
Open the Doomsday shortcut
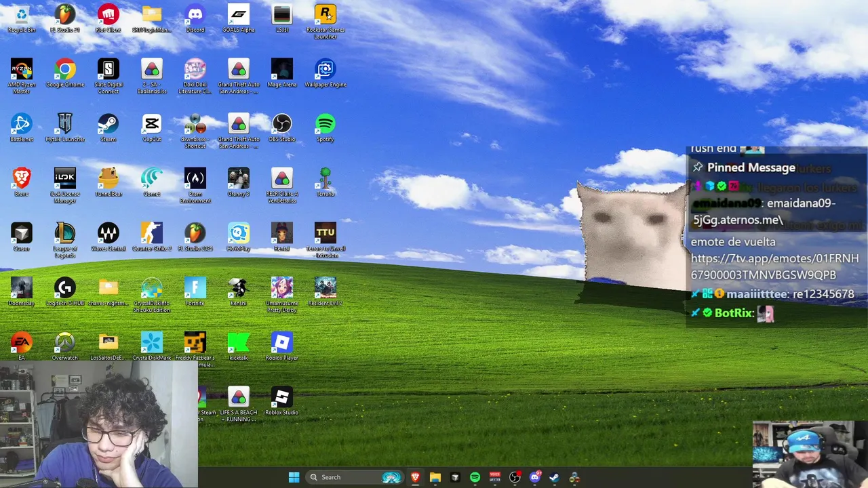click(x=22, y=291)
